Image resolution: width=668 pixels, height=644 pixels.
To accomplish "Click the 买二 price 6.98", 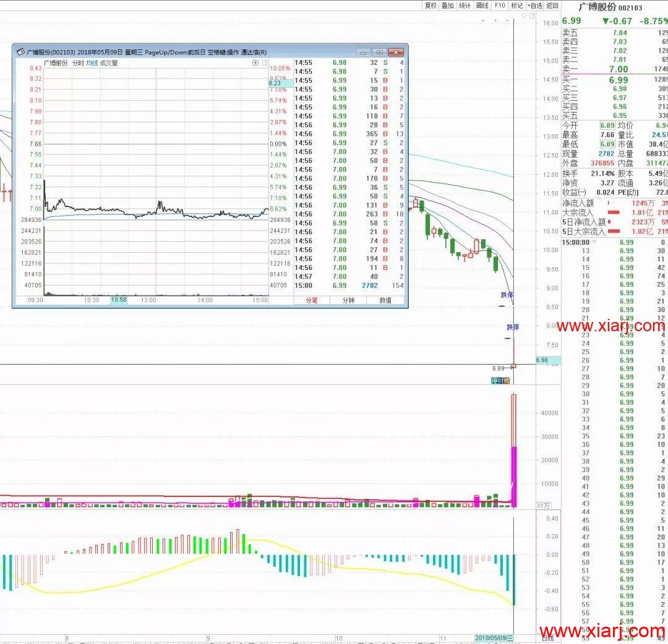I will pyautogui.click(x=620, y=88).
